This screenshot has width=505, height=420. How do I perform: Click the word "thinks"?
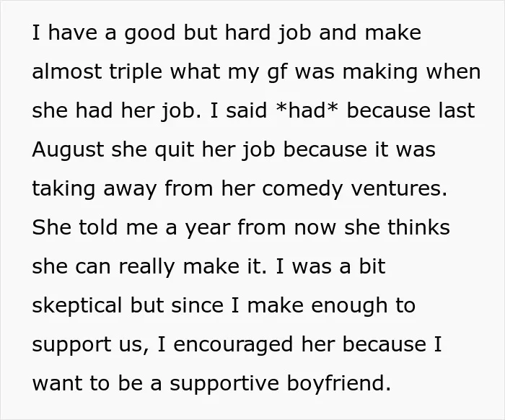(x=418, y=227)
